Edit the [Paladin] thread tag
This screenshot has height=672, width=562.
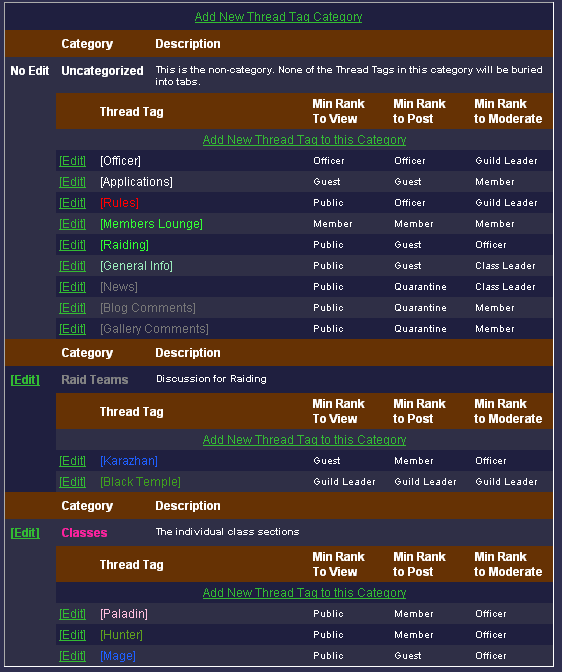pos(72,614)
